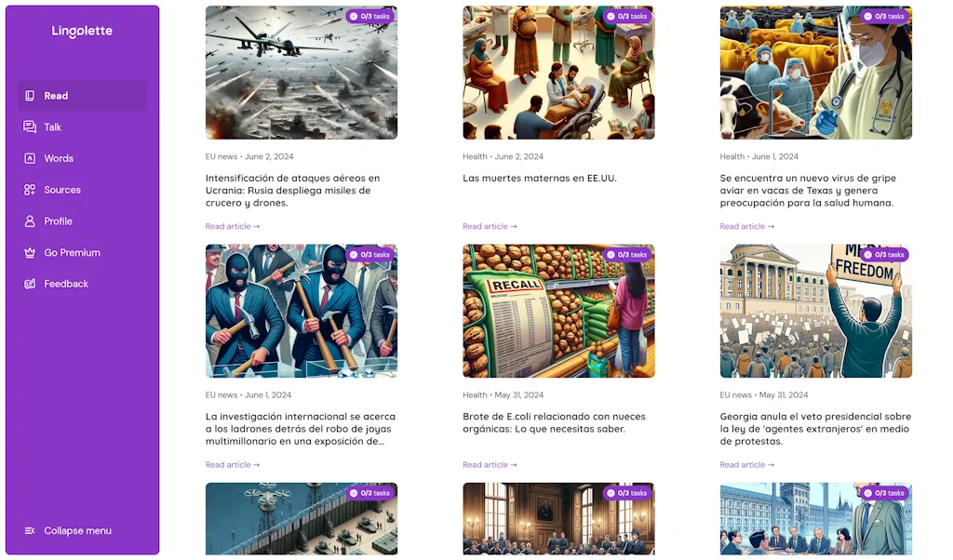Read article about Ucrania ataques aéreos

pos(232,227)
